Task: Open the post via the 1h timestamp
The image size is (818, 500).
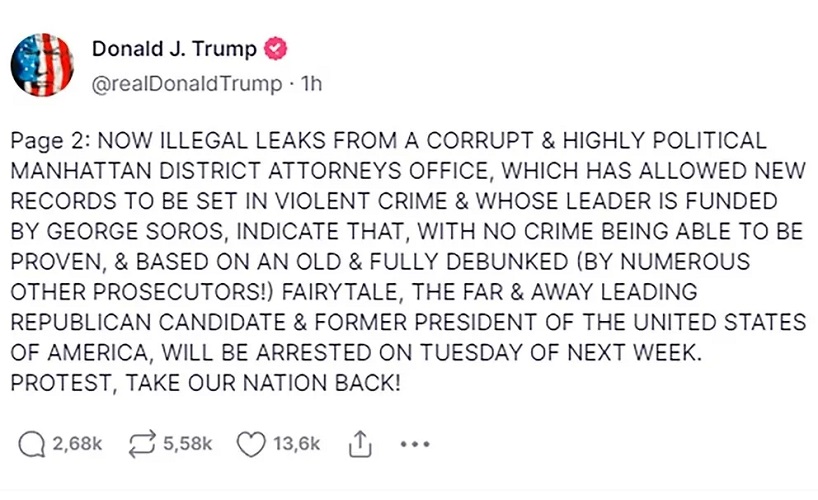Action: click(311, 84)
